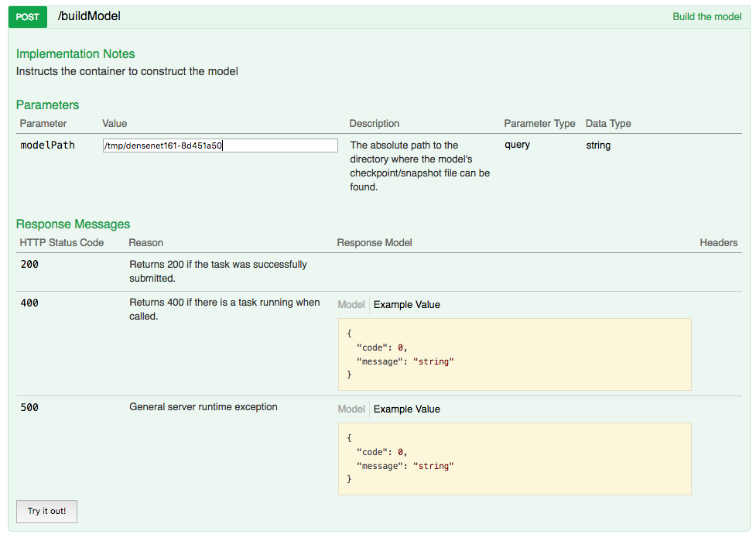756x541 pixels.
Task: Select the modelPath parameter name
Action: point(47,146)
